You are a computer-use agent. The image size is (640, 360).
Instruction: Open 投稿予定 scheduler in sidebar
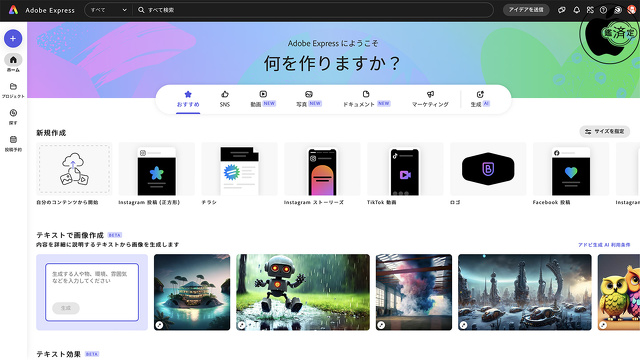(13, 143)
